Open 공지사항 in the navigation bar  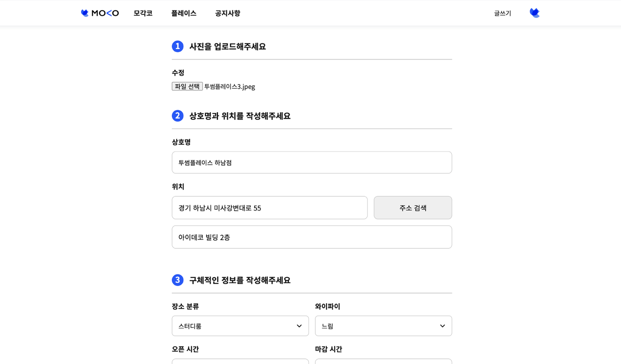tap(228, 13)
